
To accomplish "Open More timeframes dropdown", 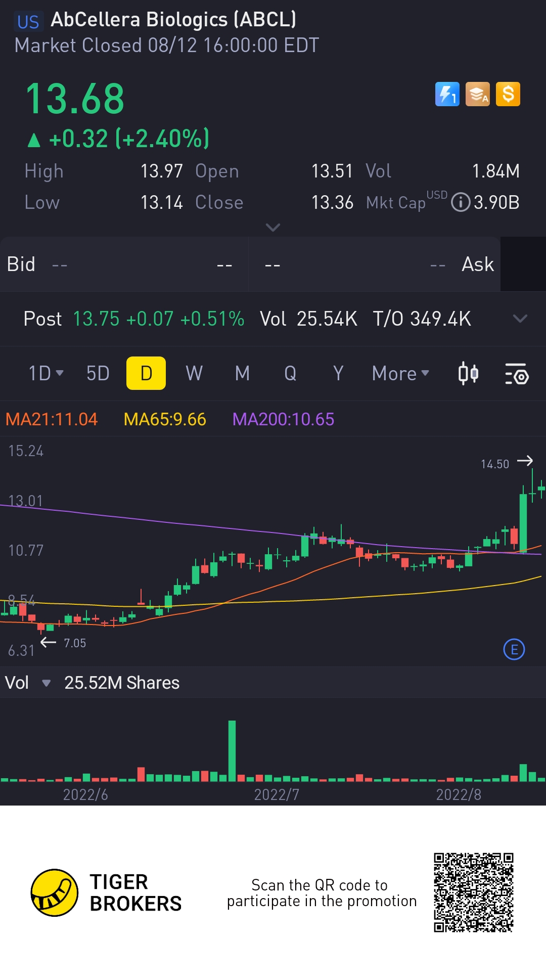I will [x=400, y=373].
